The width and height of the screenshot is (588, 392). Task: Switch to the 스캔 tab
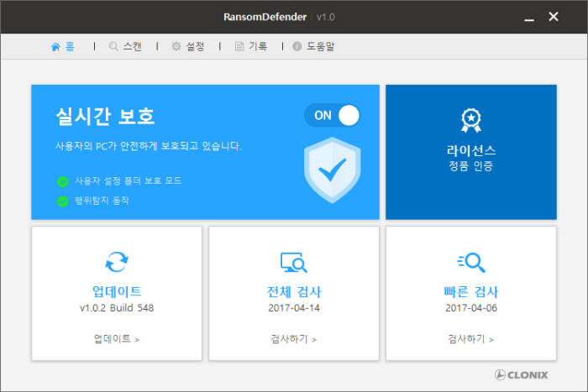tap(125, 46)
